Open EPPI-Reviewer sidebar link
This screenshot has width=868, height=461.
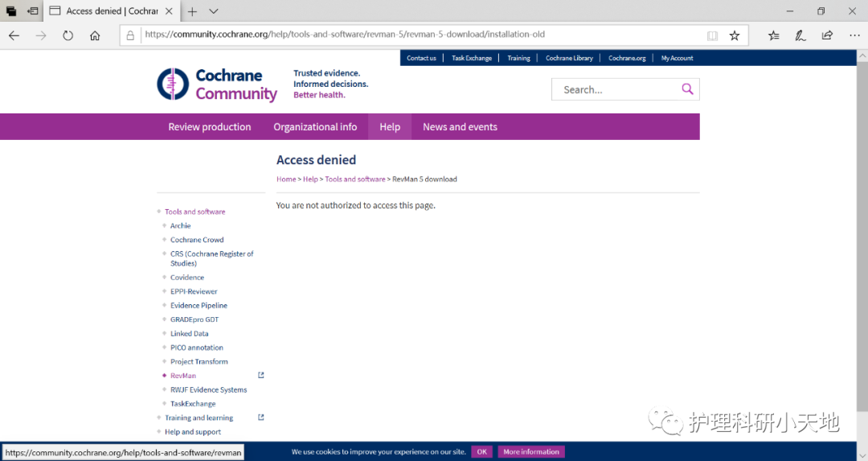point(194,291)
